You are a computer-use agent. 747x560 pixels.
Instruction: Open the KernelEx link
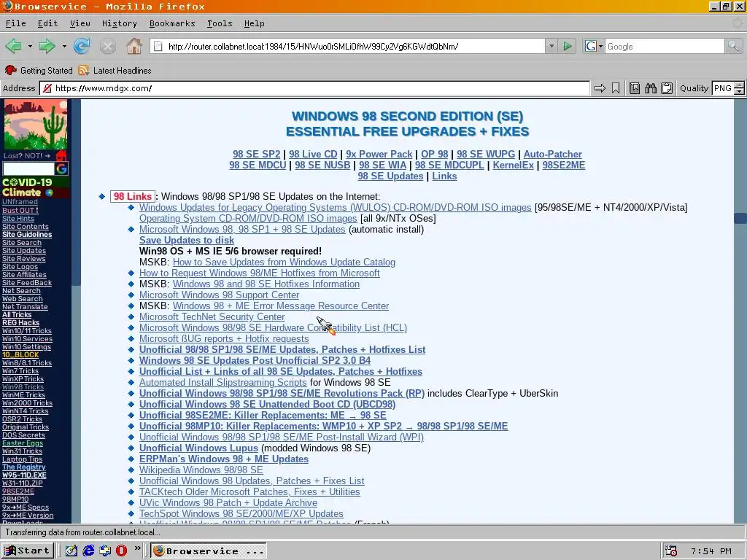[x=513, y=166]
